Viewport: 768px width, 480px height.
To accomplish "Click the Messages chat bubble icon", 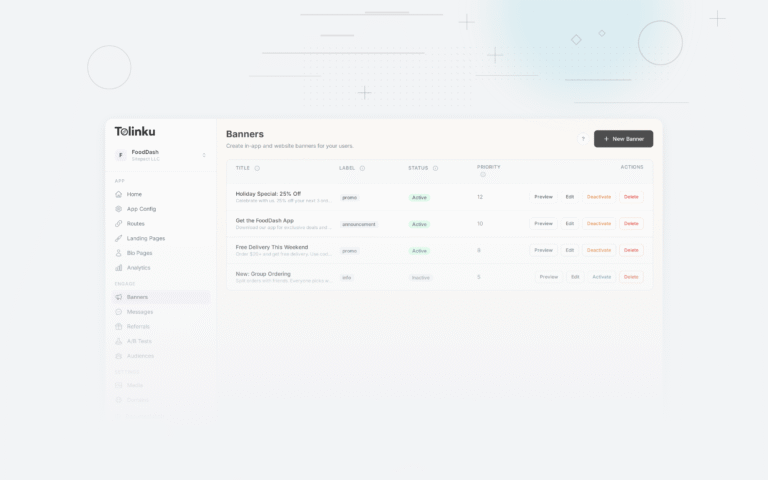I will tap(119, 312).
